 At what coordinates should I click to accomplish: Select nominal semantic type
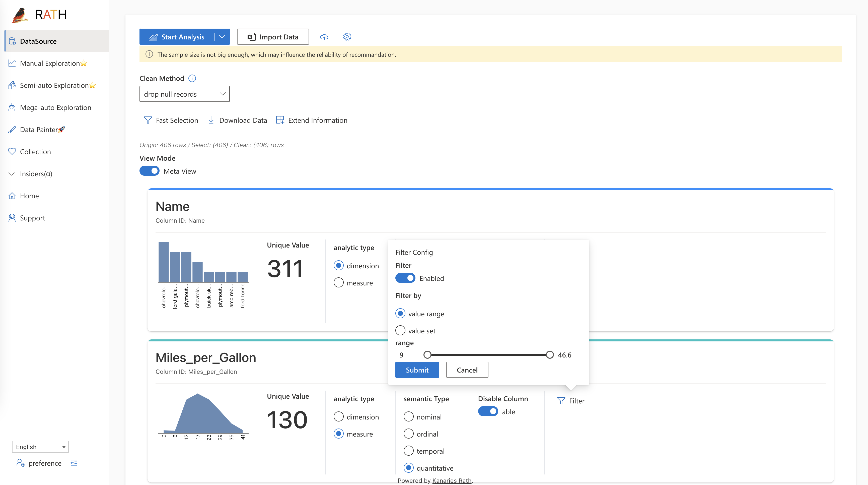click(x=408, y=416)
